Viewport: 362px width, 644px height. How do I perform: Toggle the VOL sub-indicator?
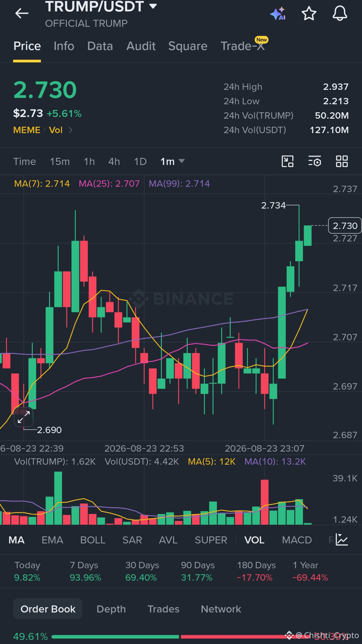pos(254,540)
